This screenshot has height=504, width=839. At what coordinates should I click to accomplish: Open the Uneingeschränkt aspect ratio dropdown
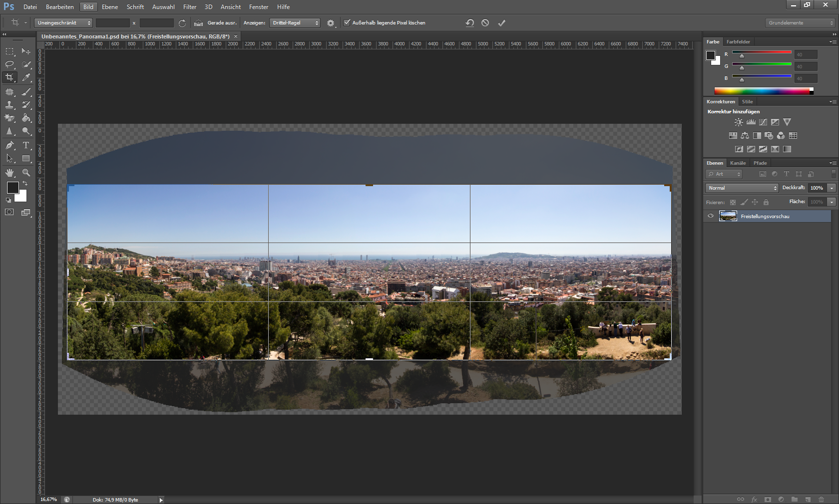(64, 23)
